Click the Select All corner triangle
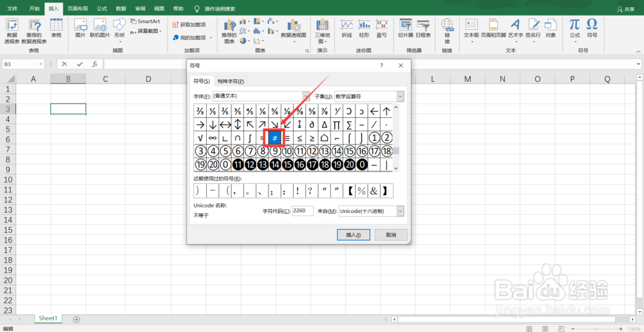Viewport: 644px width, 332px height. tap(10, 78)
